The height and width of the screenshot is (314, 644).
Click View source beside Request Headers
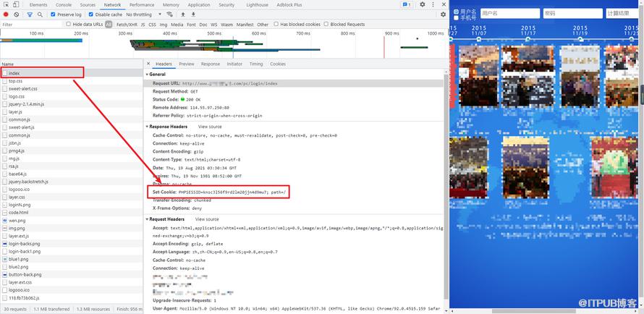(207, 219)
